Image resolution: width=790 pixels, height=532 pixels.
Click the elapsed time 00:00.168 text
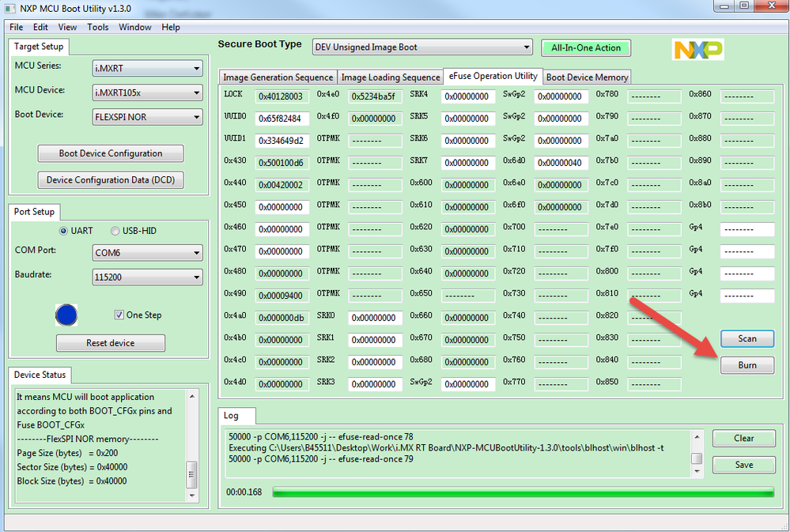[x=244, y=492]
